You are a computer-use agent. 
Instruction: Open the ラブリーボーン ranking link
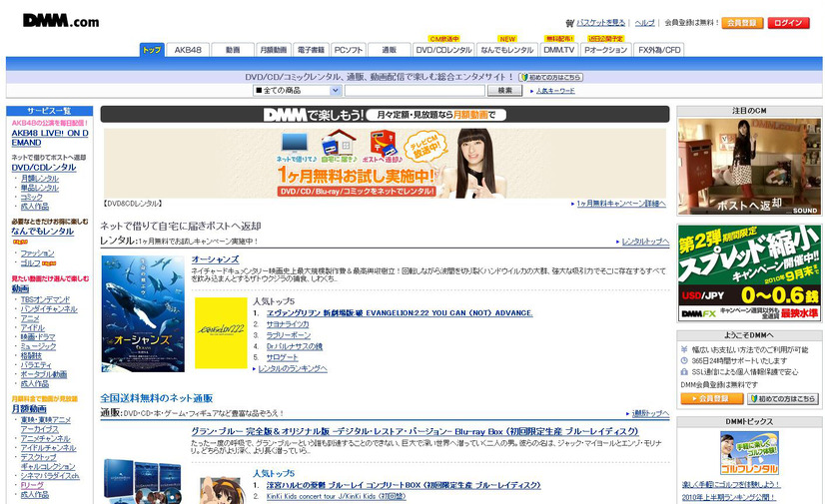click(x=289, y=335)
